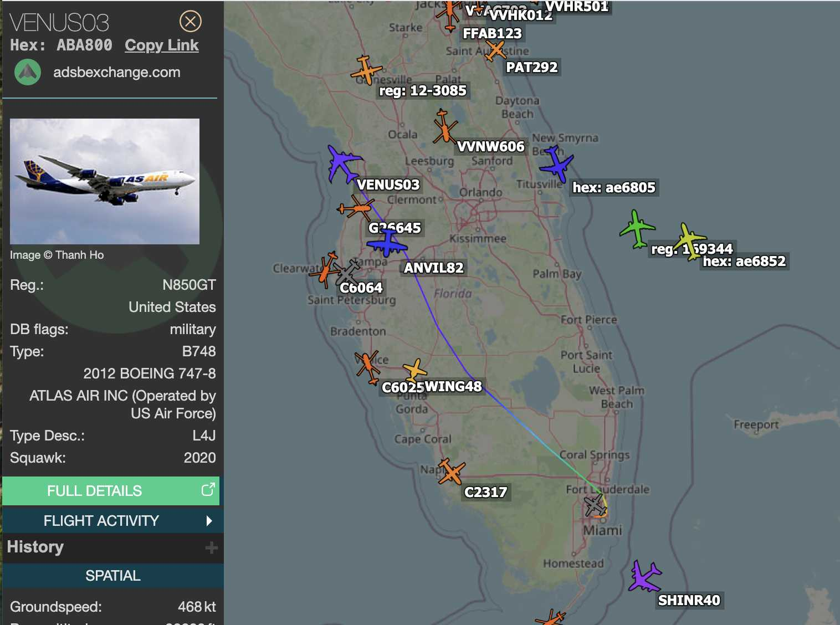Click the Copy Link hyperlink
Viewport: 840px width, 625px height.
(x=161, y=45)
